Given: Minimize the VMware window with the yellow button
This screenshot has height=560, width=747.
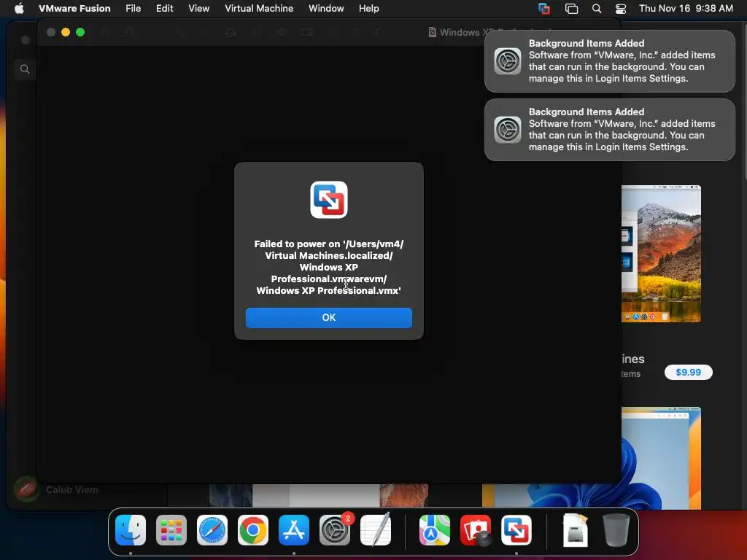Looking at the screenshot, I should [x=66, y=32].
